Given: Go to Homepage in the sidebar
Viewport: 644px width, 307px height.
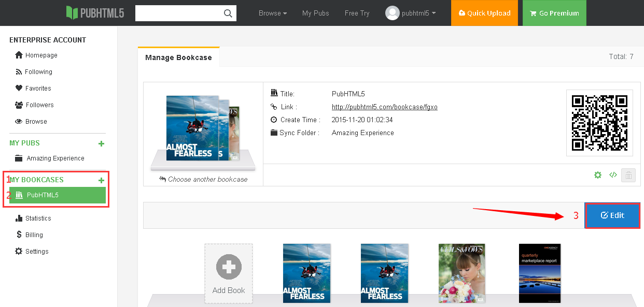Looking at the screenshot, I should 41,55.
